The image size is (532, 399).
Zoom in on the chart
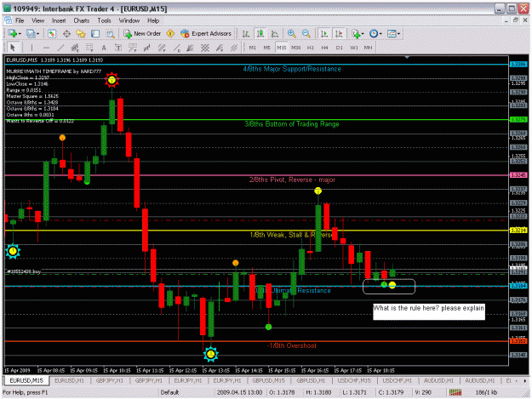(291, 33)
